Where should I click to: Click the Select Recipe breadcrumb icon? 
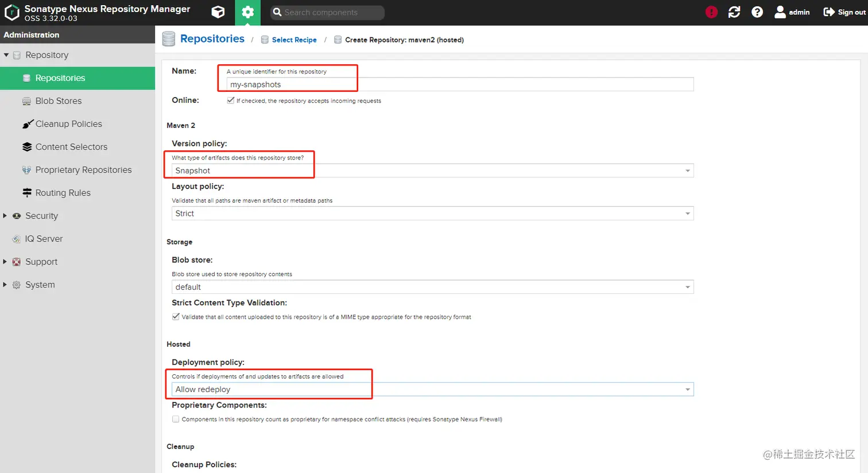point(265,40)
